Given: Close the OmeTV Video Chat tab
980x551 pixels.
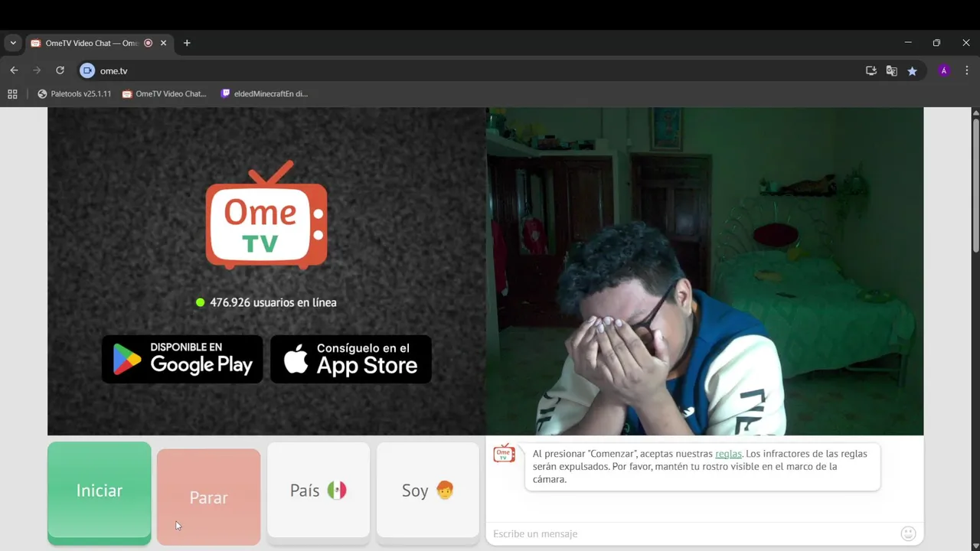Looking at the screenshot, I should pos(163,43).
